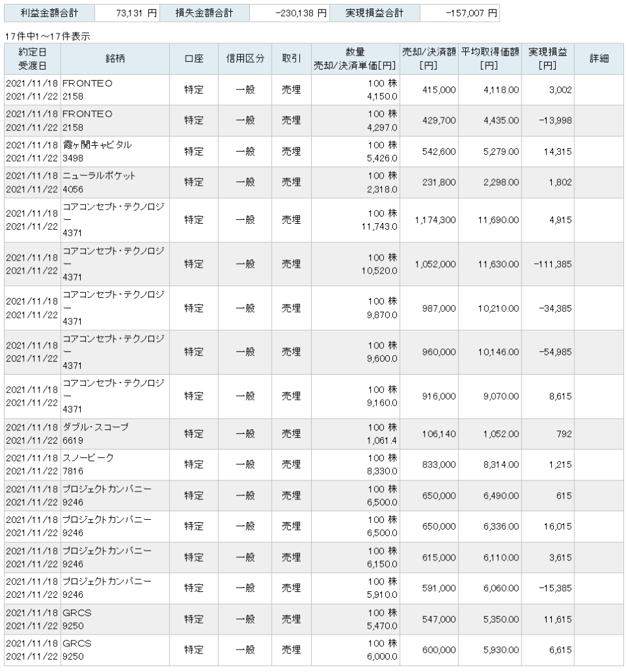
Task: Click the 17件中1～17件表示 count text
Action: click(47, 37)
